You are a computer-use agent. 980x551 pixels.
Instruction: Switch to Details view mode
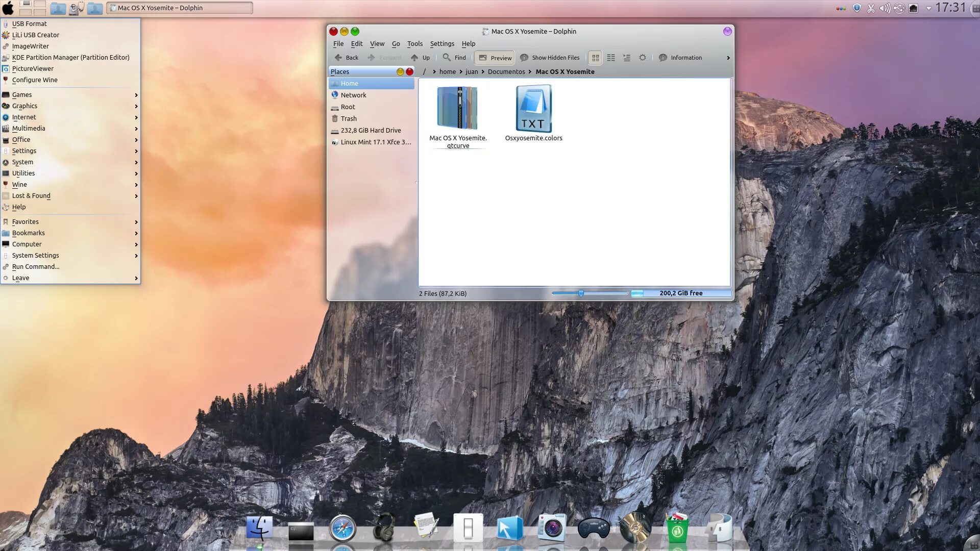pyautogui.click(x=627, y=58)
